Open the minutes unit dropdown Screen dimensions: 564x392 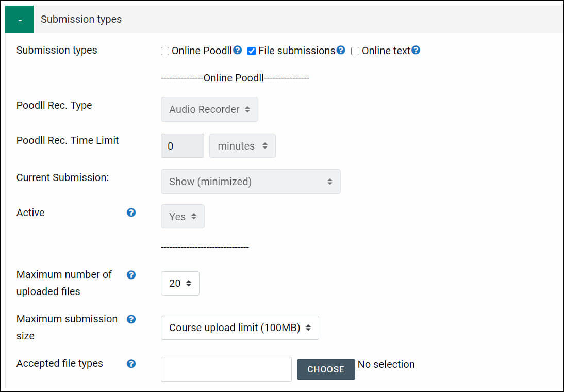click(242, 146)
